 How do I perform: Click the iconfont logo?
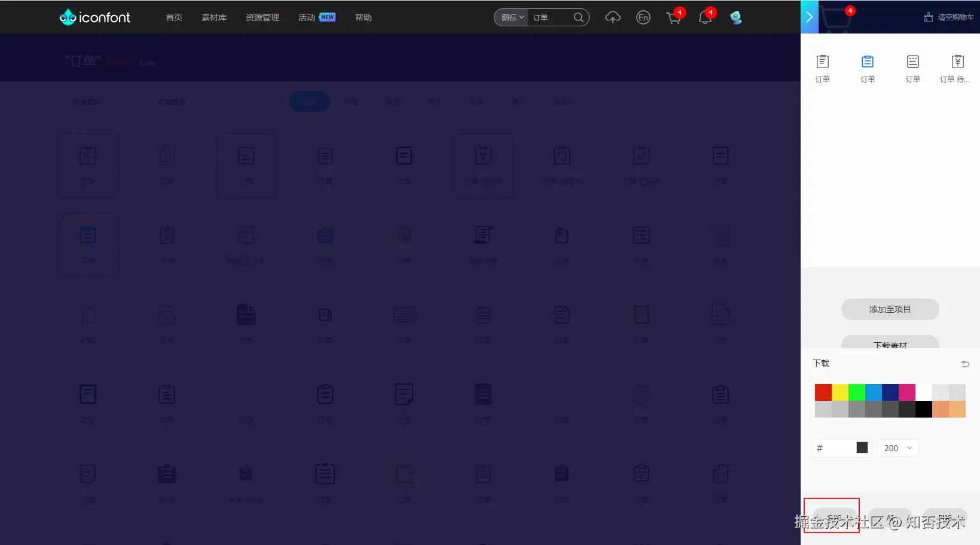(95, 17)
